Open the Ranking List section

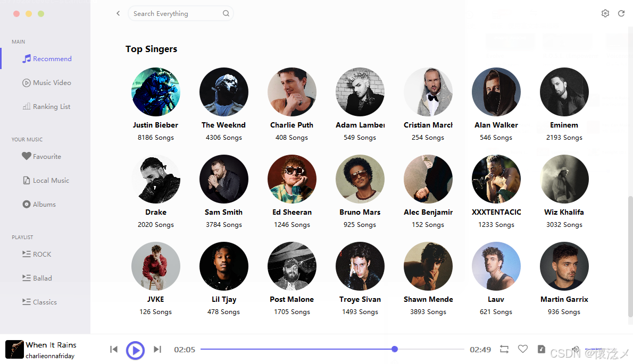click(46, 106)
